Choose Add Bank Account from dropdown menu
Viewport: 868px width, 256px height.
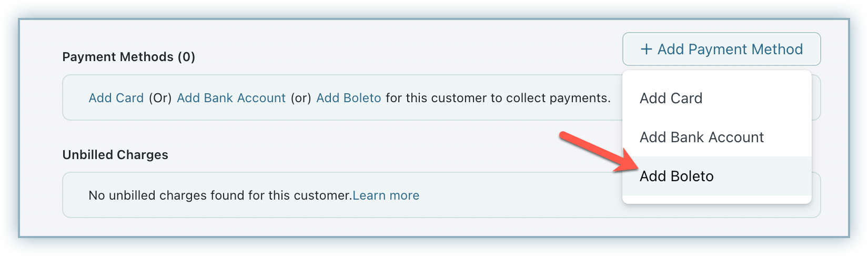tap(701, 137)
